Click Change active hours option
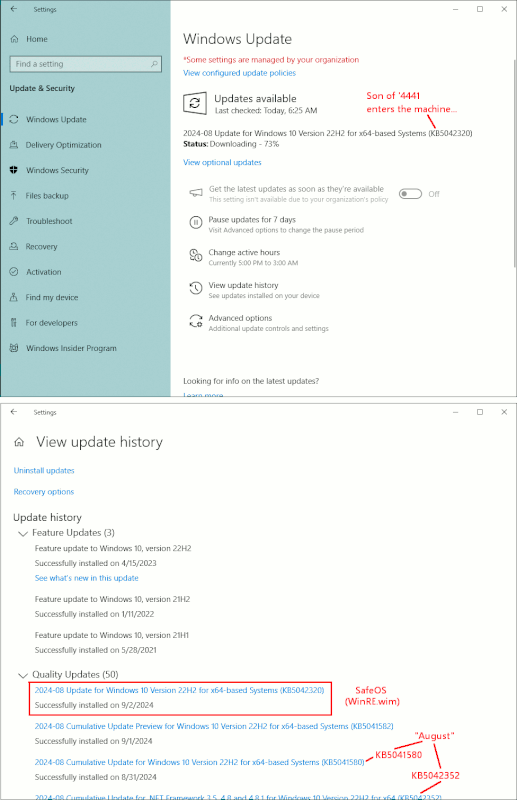Screen dimensions: 517x800 [244, 252]
